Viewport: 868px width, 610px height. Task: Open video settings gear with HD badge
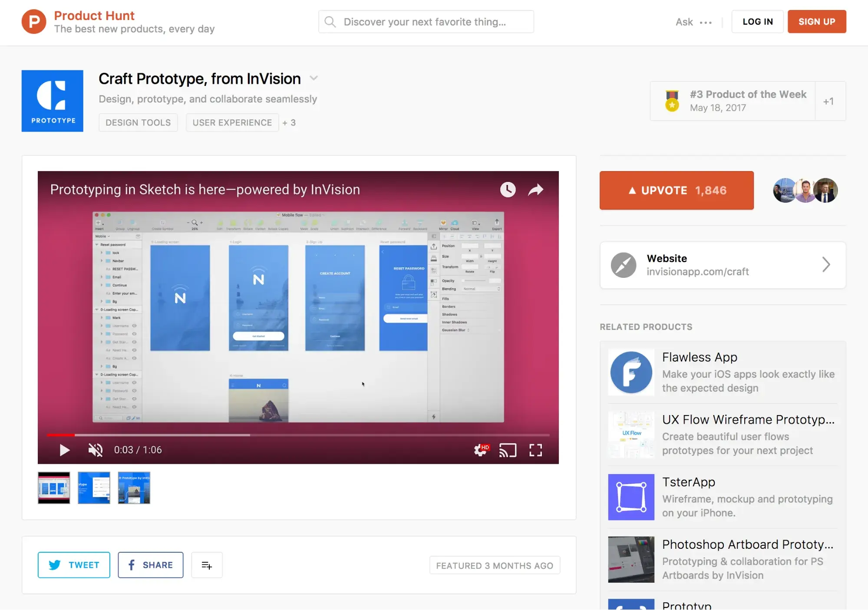click(x=481, y=450)
